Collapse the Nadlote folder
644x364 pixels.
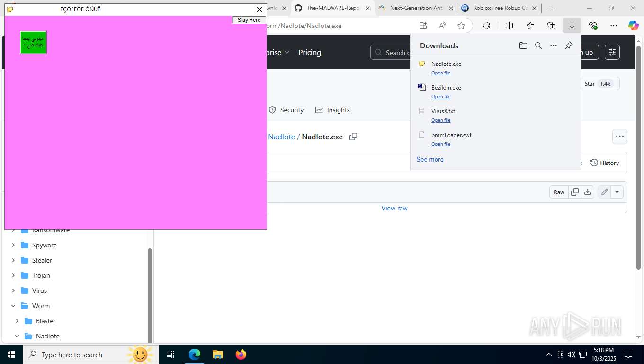[17, 336]
